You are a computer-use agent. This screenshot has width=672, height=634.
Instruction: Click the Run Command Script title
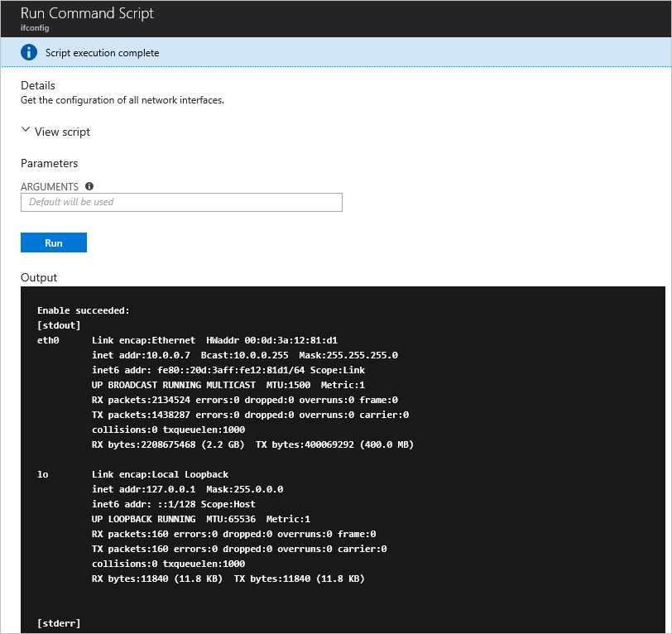tap(86, 13)
